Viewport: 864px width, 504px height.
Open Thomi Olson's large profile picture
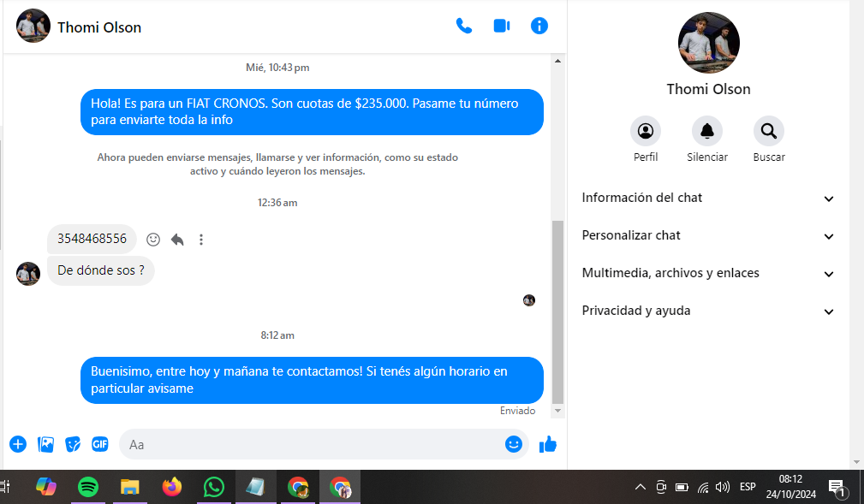709,43
